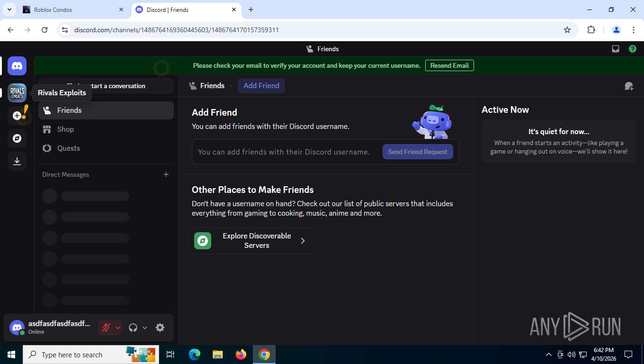
Task: Click the Resend Email button
Action: 449,65
